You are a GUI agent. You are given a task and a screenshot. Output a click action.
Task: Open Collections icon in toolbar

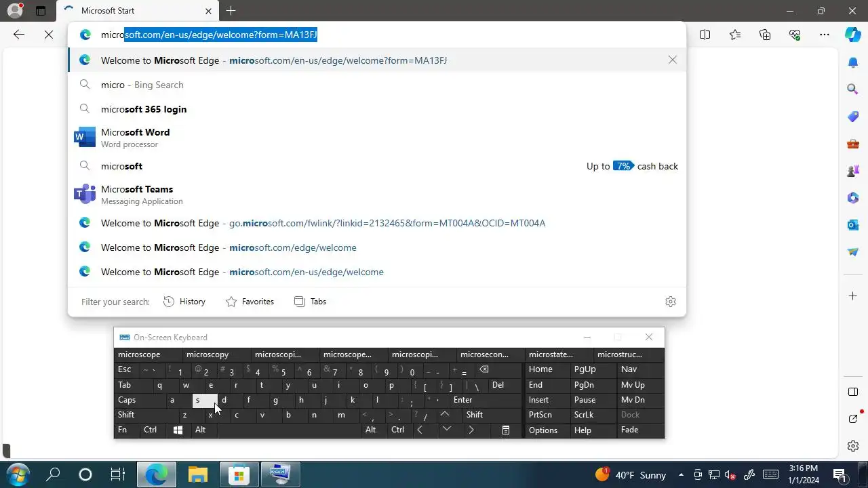click(x=765, y=35)
